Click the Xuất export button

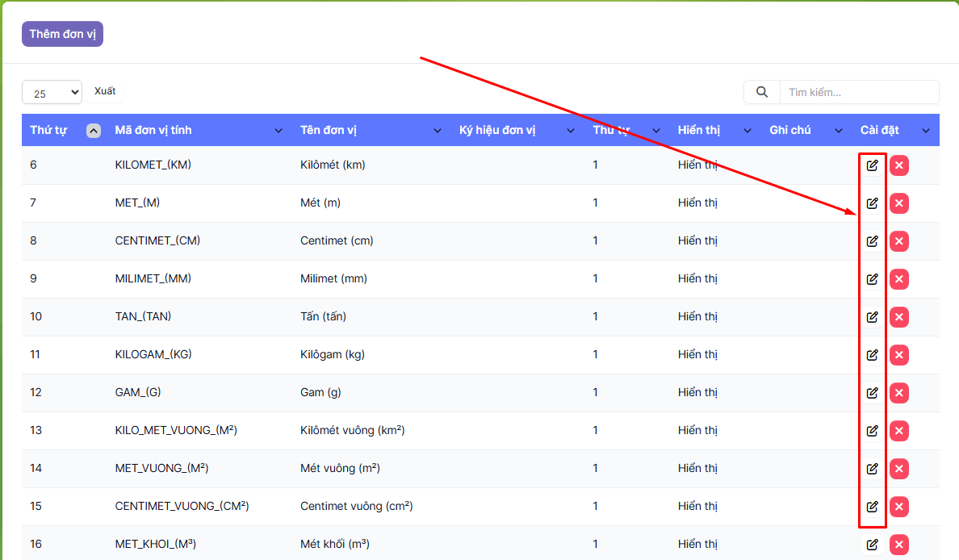105,91
